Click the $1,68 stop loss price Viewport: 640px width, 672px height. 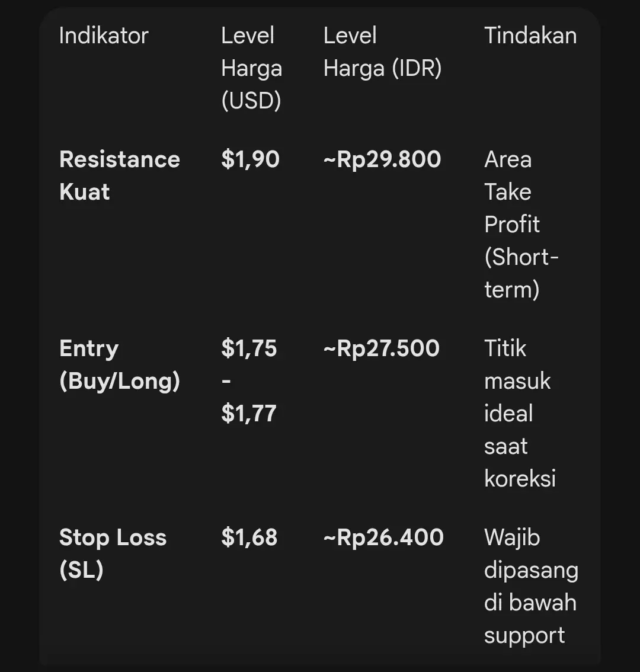tap(249, 537)
